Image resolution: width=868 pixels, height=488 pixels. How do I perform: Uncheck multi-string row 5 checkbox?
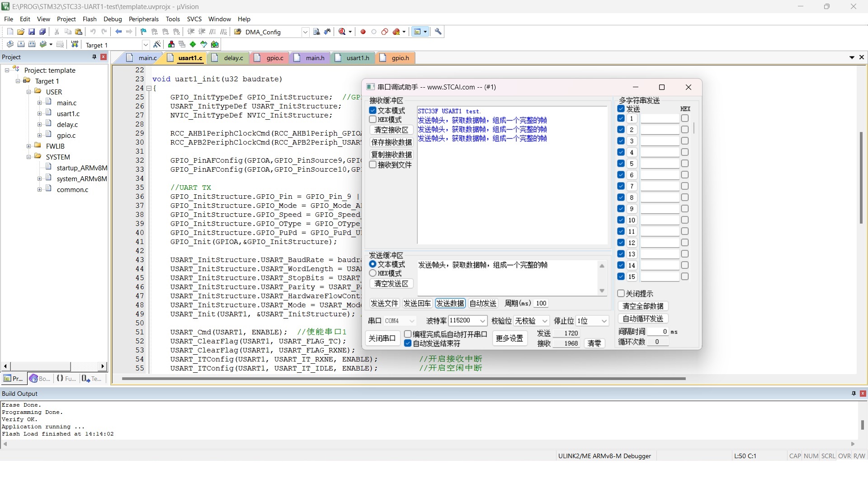click(x=621, y=164)
